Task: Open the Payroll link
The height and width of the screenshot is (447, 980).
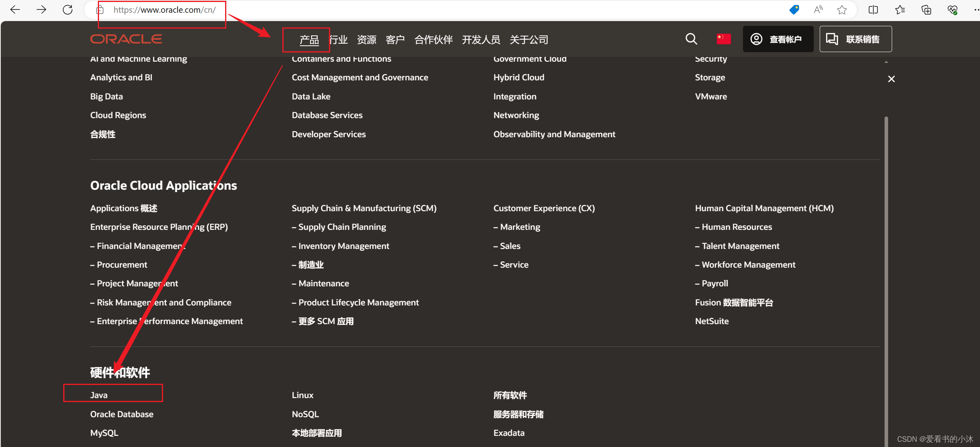Action: click(x=712, y=283)
